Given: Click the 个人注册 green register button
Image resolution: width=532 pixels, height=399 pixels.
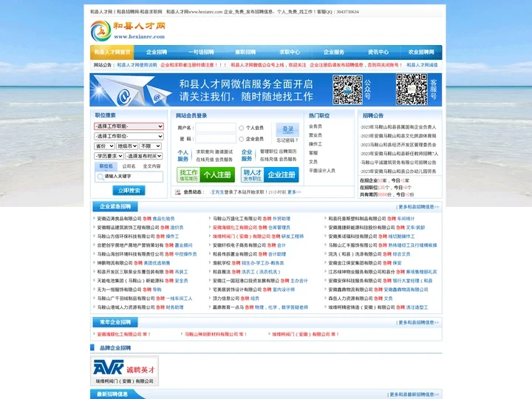Looking at the screenshot, I should point(205,174).
